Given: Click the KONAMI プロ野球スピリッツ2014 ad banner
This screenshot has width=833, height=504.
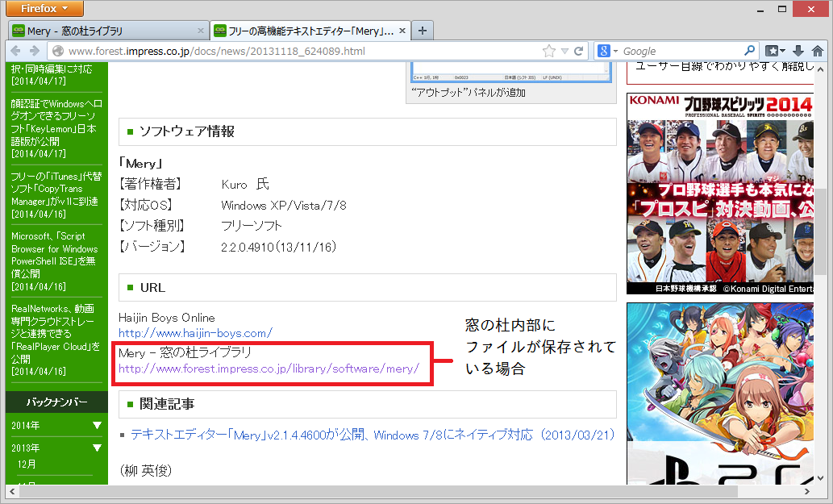Looking at the screenshot, I should click(720, 194).
